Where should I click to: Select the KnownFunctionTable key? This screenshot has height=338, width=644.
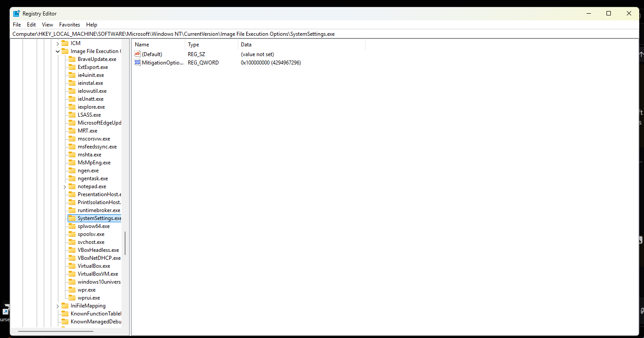point(96,314)
